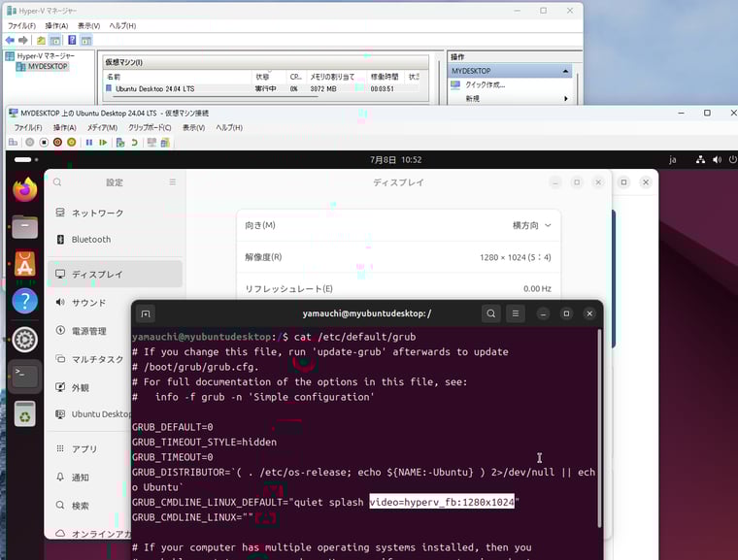Click the search icon in Settings sidebar
Image resolution: width=738 pixels, height=560 pixels.
57,182
